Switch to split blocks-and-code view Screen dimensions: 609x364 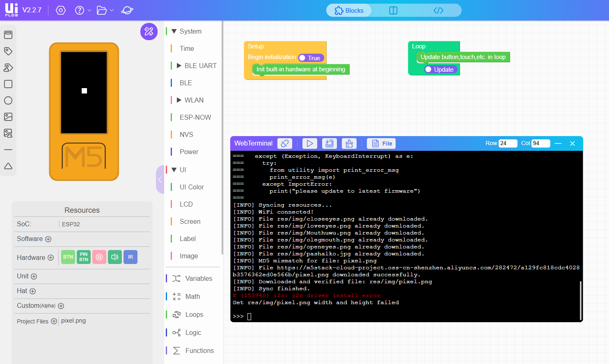(x=393, y=10)
